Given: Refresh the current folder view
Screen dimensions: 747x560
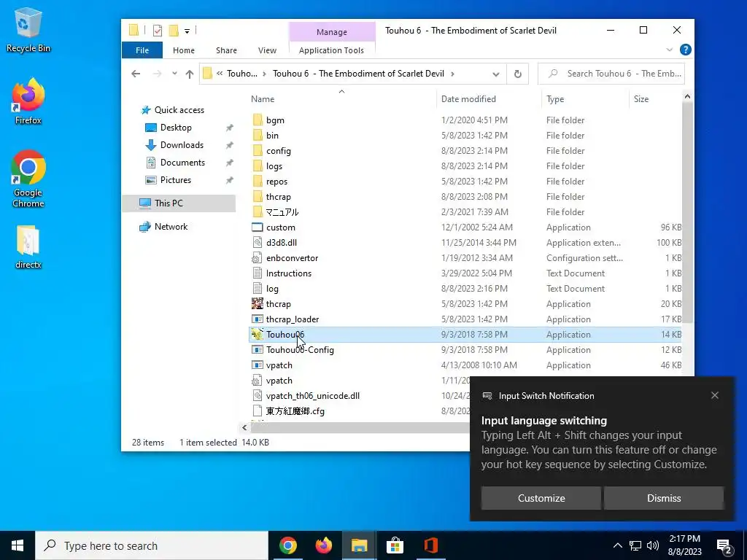Looking at the screenshot, I should click(x=518, y=74).
